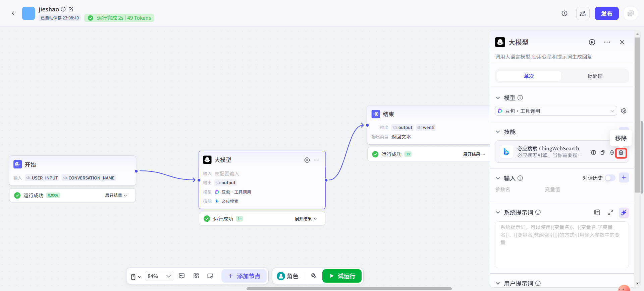644x291 pixels.
Task: Open collaborators icon in header
Action: click(583, 13)
